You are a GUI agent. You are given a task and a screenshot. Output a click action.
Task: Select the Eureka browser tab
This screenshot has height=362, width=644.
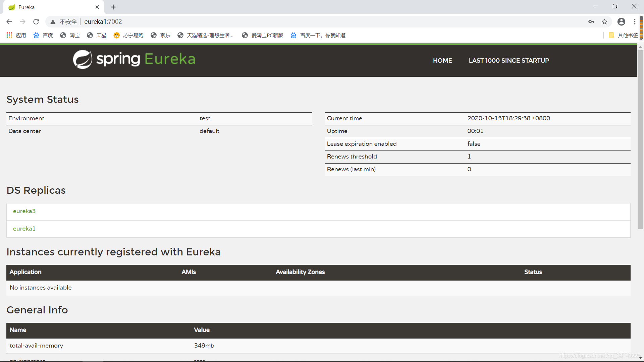[54, 7]
